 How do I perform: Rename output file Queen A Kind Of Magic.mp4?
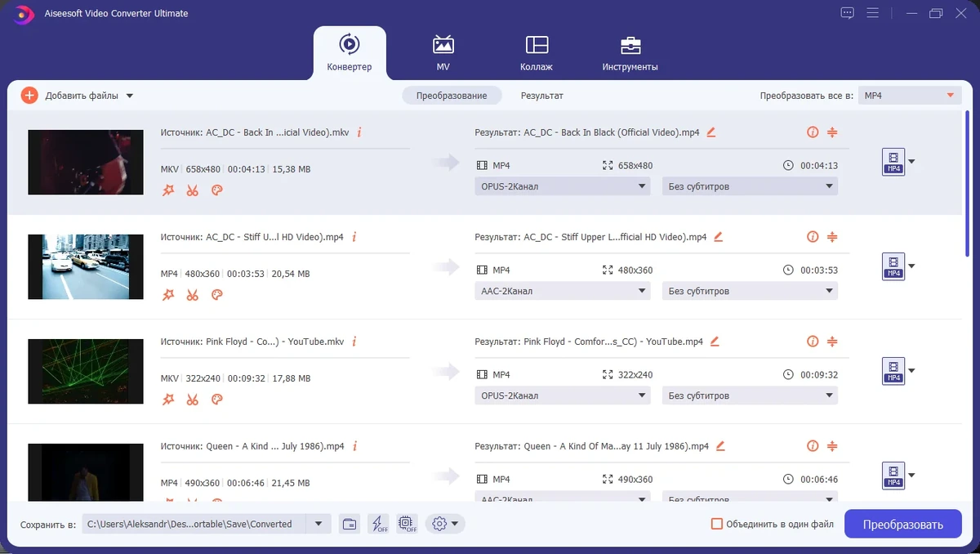click(720, 446)
